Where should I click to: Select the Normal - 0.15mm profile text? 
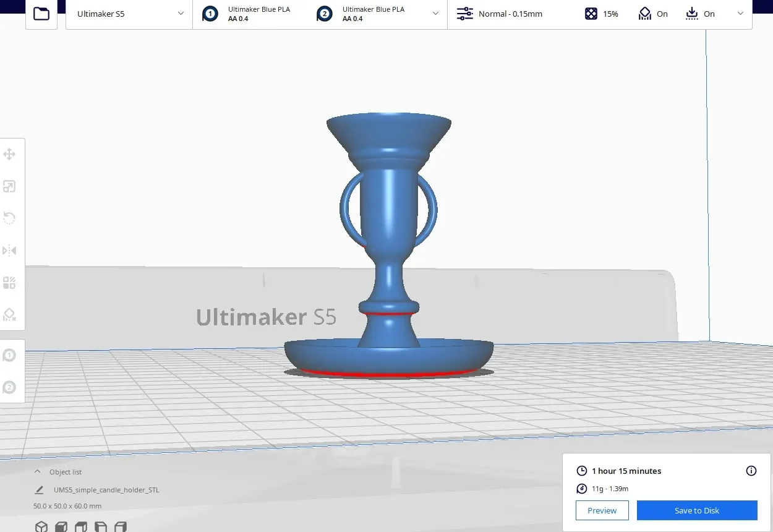(510, 14)
